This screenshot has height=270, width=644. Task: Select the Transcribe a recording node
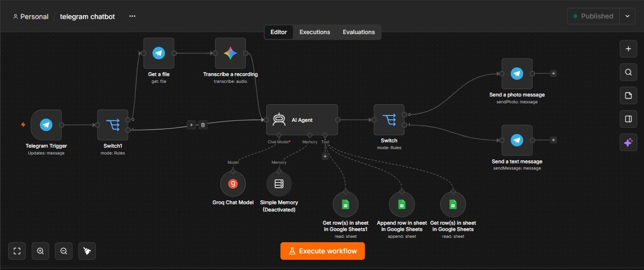(230, 53)
